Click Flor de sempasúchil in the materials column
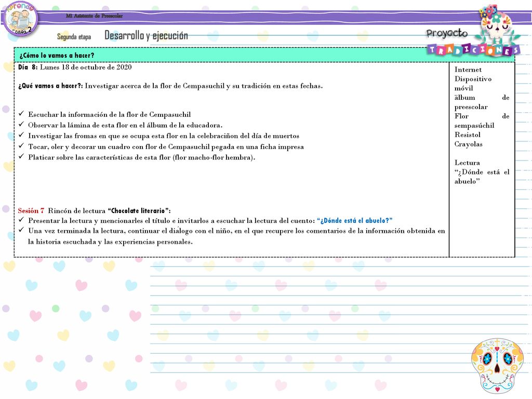 [x=482, y=121]
